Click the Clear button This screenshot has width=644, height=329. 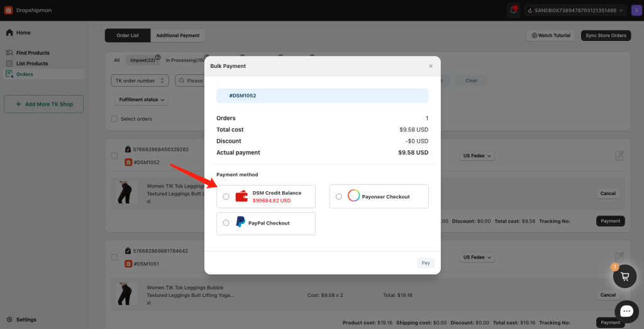[x=472, y=81]
